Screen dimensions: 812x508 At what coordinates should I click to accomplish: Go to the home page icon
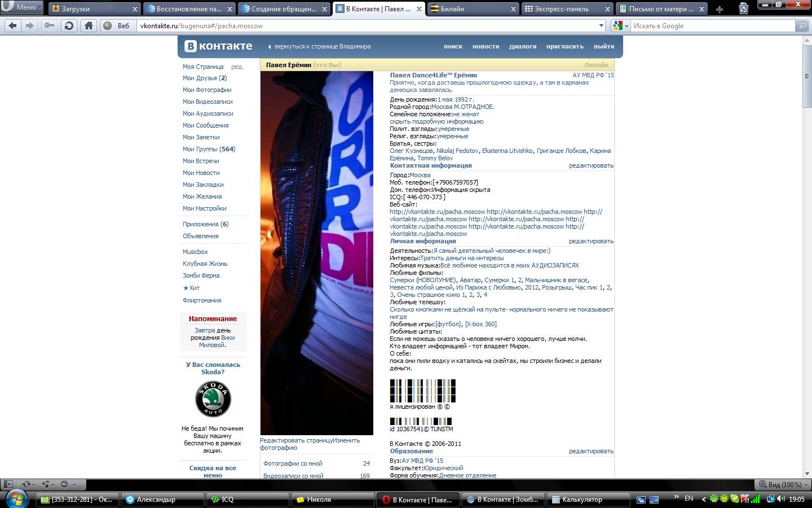click(89, 25)
